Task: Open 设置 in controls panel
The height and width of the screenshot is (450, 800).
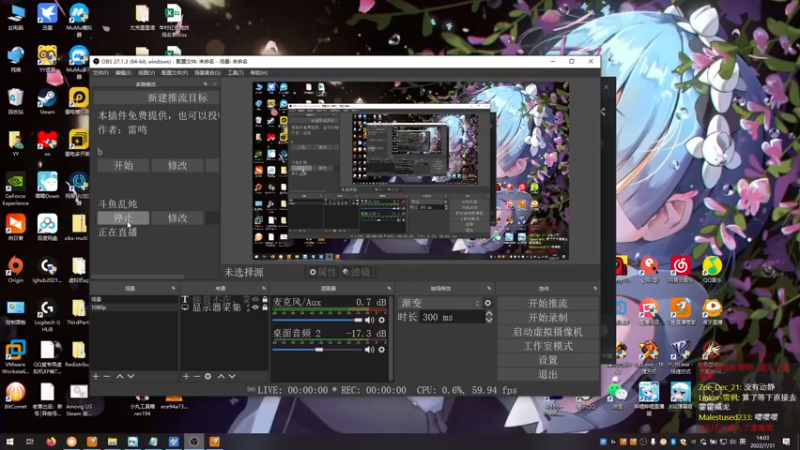Action: pyautogui.click(x=548, y=360)
